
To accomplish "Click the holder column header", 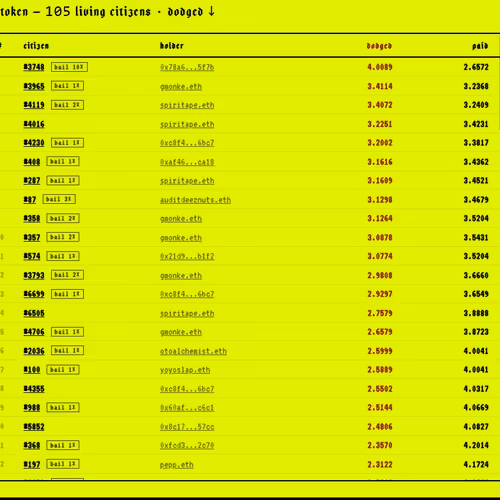I will pos(172,46).
